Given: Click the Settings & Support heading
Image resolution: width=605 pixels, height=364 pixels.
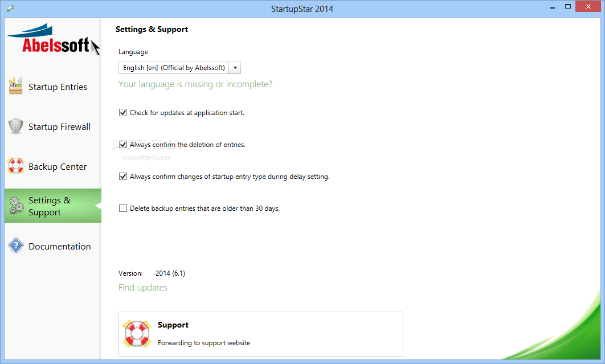Looking at the screenshot, I should pyautogui.click(x=152, y=29).
